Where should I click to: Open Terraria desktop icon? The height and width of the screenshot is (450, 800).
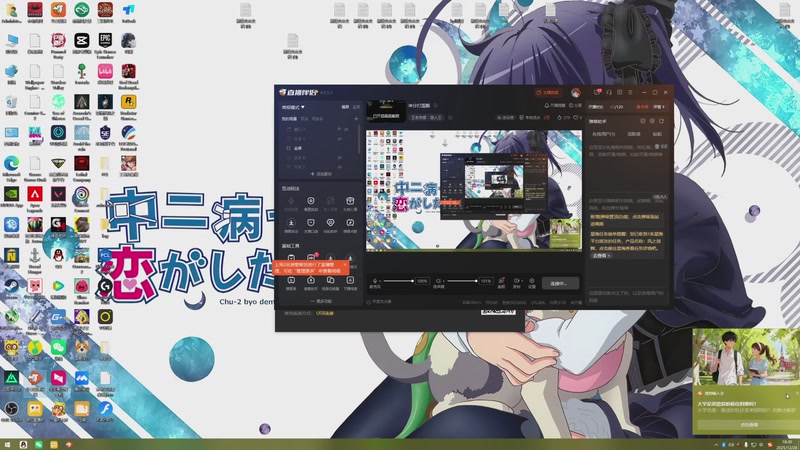click(82, 74)
